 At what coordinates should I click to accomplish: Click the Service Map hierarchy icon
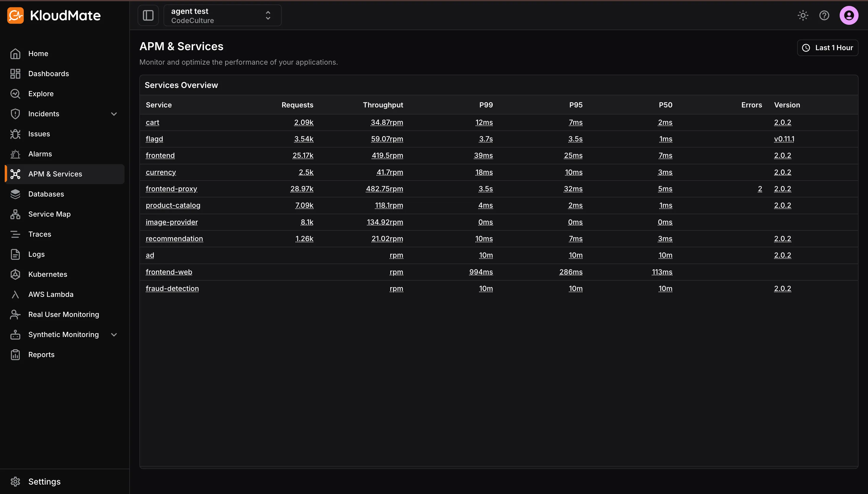tap(15, 214)
